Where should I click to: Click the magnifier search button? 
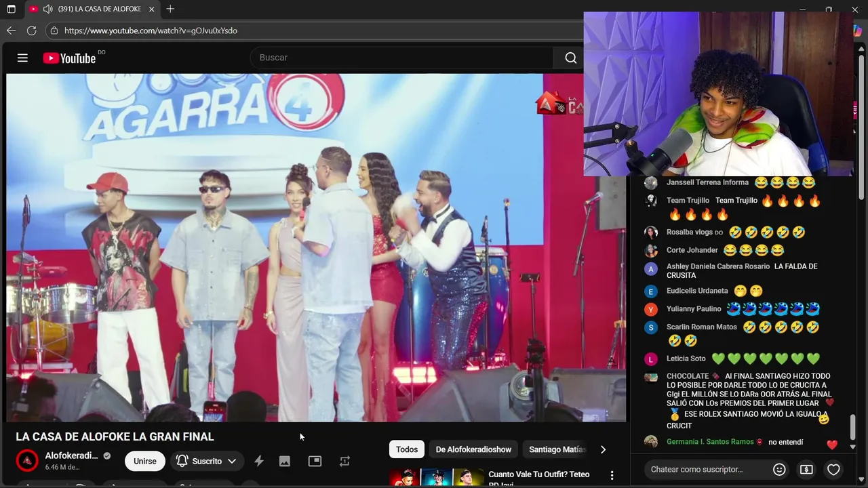coord(571,58)
